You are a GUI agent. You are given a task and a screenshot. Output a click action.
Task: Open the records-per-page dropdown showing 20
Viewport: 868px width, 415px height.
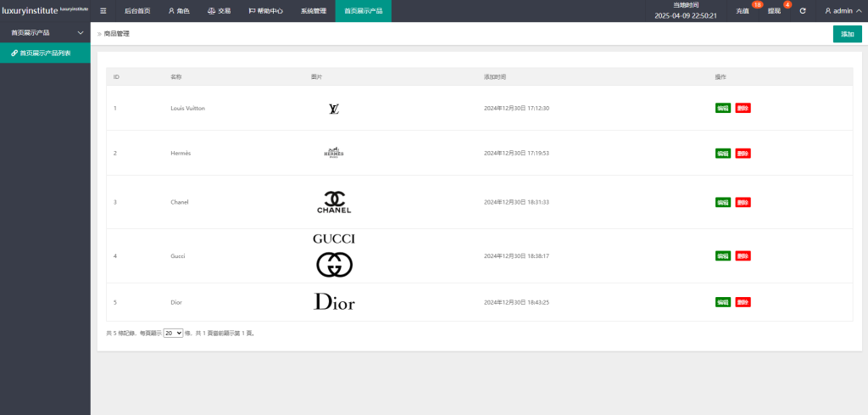click(x=173, y=333)
